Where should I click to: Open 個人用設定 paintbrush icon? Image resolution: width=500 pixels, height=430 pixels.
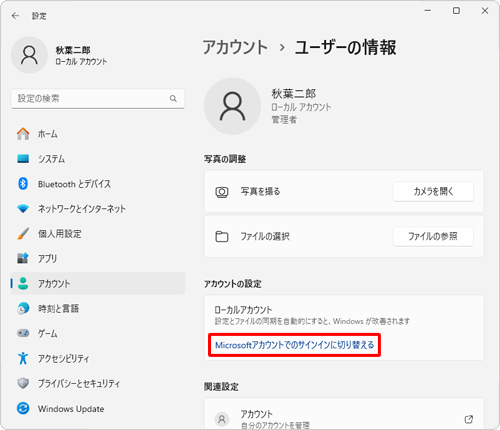[23, 234]
